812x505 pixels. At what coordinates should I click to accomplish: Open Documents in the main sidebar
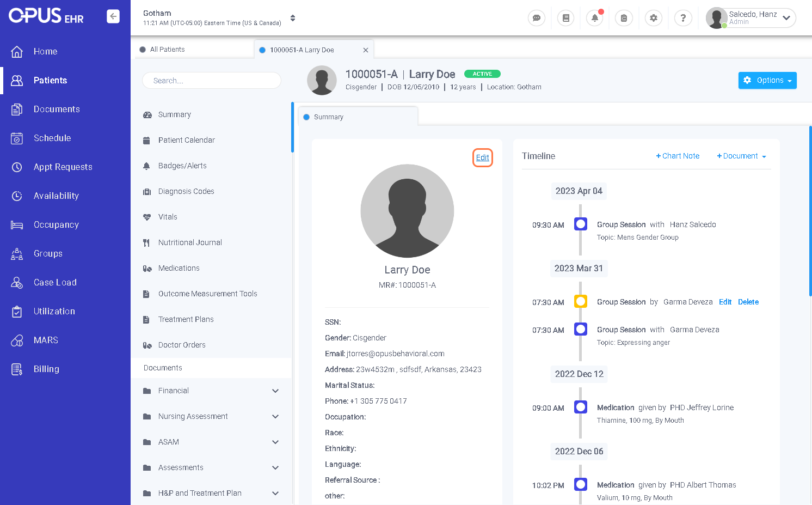[57, 109]
